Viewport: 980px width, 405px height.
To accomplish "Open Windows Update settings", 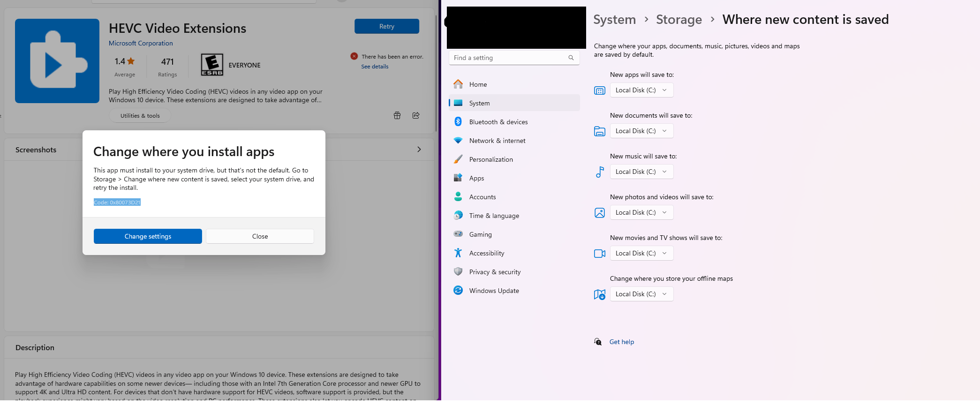I will click(514, 291).
